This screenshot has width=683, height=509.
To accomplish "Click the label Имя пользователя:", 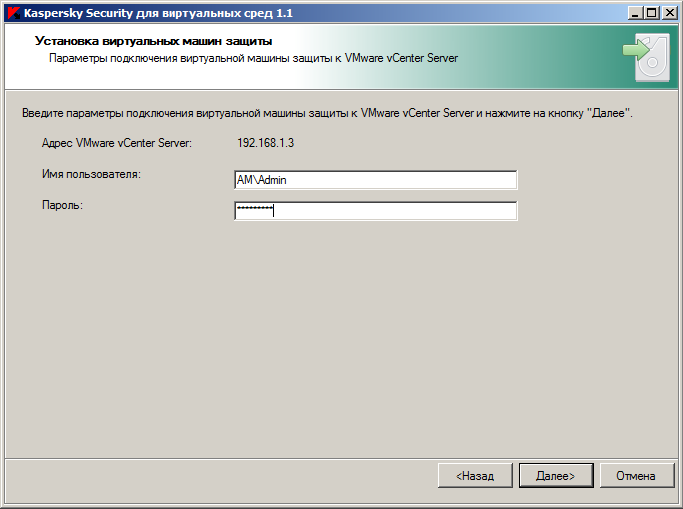I will tap(91, 174).
